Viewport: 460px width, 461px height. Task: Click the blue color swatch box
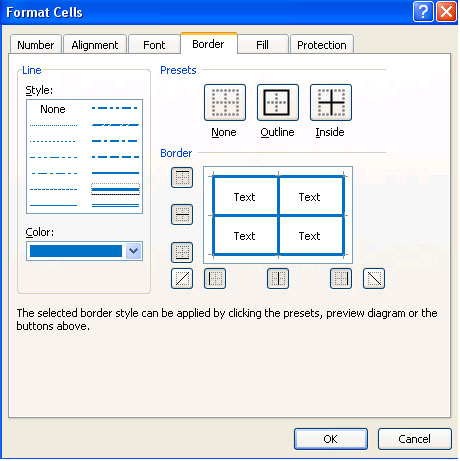tap(76, 251)
